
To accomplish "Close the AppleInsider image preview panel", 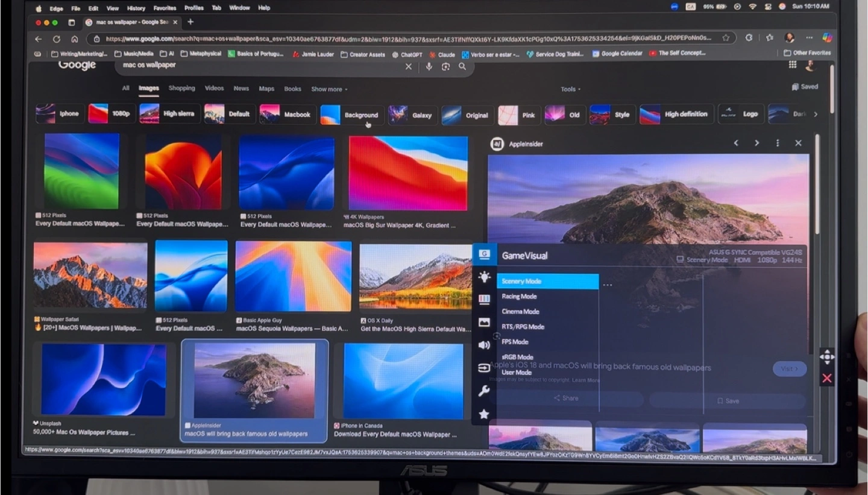I will pos(798,143).
